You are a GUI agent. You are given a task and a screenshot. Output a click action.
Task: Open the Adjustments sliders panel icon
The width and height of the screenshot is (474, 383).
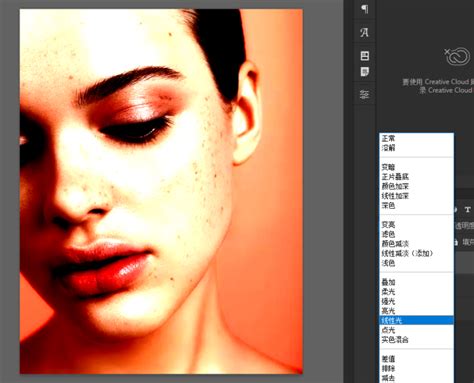point(365,95)
